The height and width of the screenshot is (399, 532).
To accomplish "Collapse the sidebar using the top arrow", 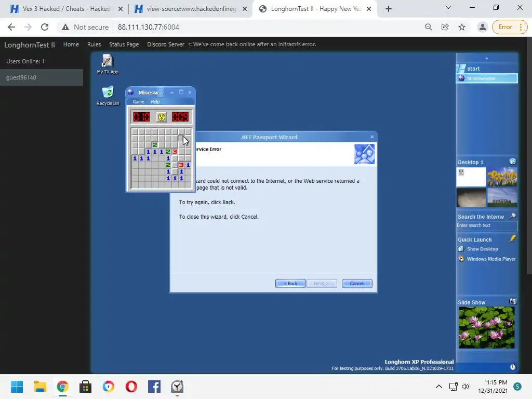I will [x=486, y=59].
